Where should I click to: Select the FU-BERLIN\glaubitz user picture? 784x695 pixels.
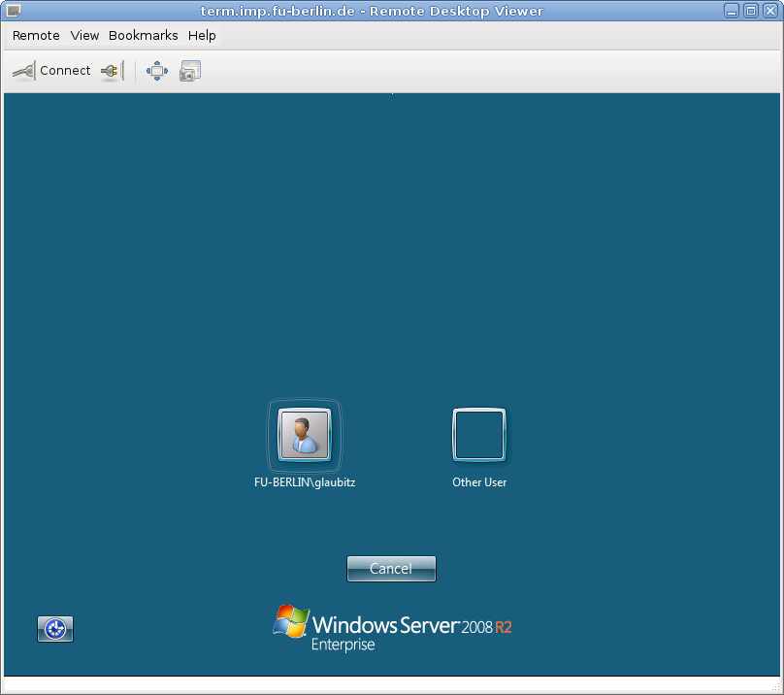pyautogui.click(x=305, y=434)
